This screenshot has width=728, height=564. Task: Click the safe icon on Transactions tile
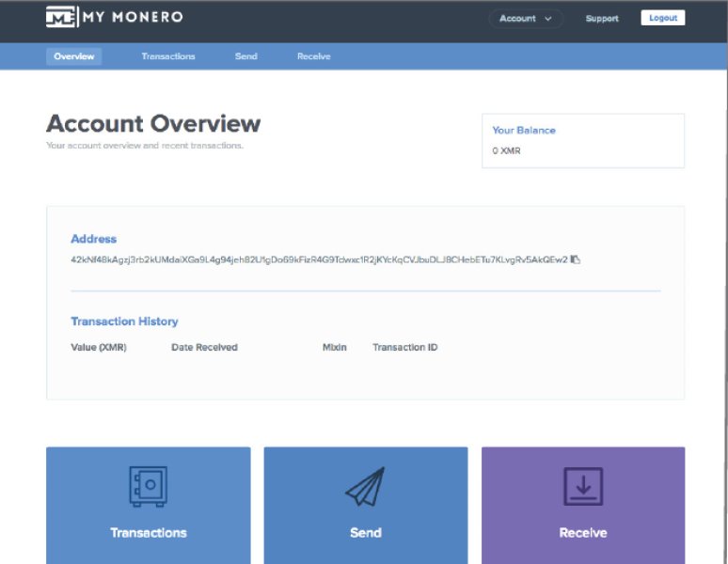(148, 487)
